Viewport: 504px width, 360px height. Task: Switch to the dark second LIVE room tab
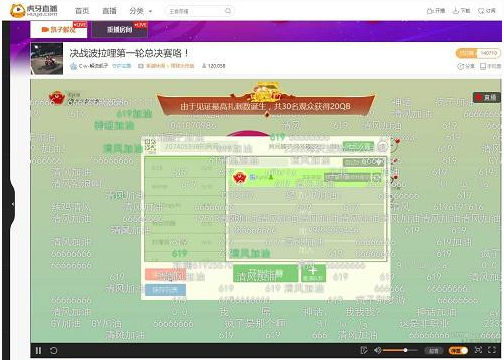[x=120, y=30]
